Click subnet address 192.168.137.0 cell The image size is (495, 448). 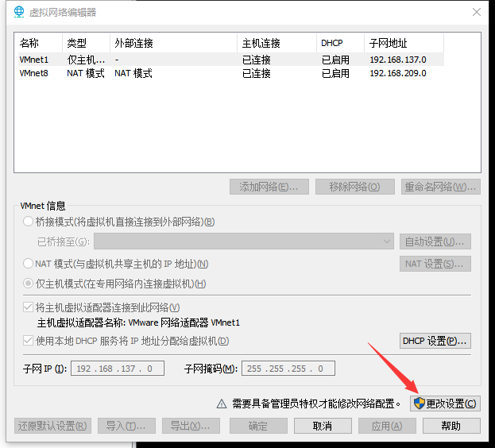click(x=398, y=60)
